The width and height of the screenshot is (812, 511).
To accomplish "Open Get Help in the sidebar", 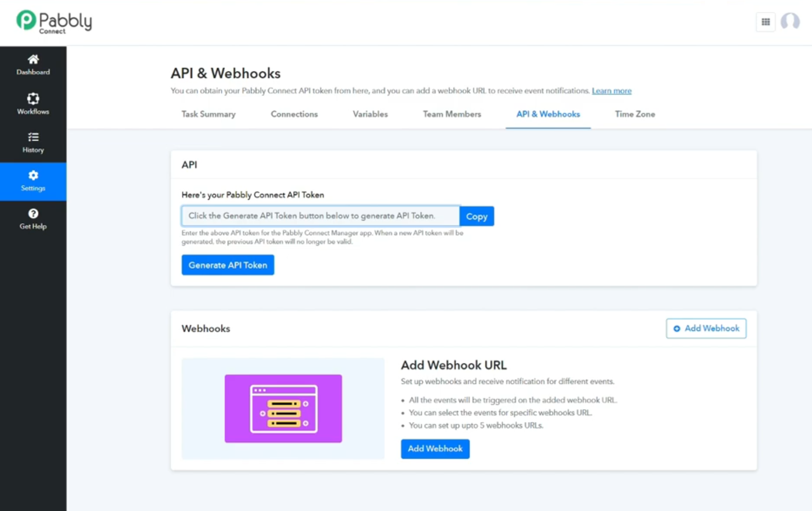I will point(33,220).
